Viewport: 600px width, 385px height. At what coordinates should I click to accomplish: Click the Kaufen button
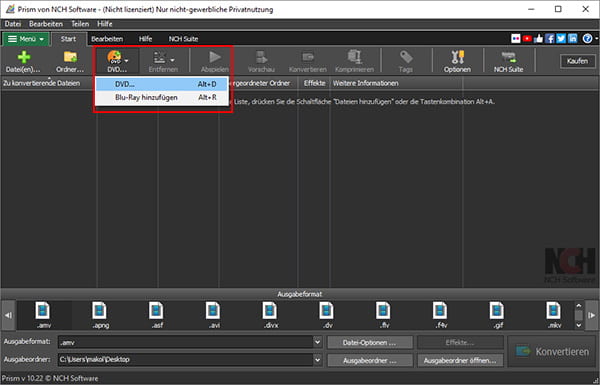[577, 61]
